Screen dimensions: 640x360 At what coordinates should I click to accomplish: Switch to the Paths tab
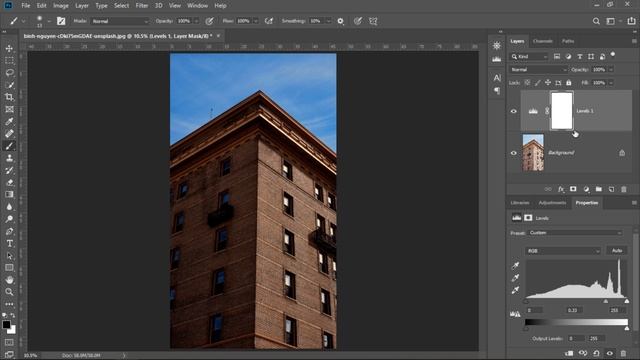pos(568,41)
